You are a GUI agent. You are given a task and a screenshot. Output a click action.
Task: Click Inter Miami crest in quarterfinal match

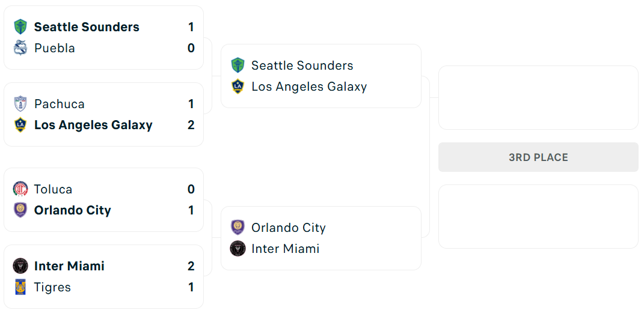click(20, 266)
